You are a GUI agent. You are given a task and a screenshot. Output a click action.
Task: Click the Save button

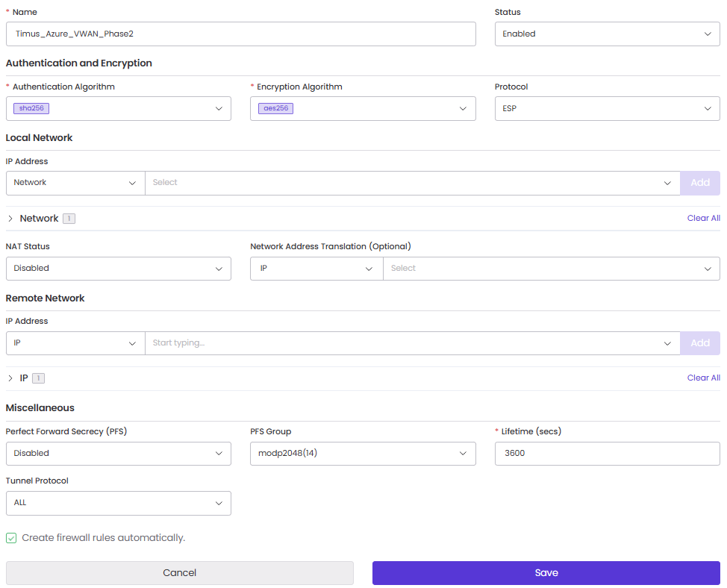pyautogui.click(x=546, y=572)
